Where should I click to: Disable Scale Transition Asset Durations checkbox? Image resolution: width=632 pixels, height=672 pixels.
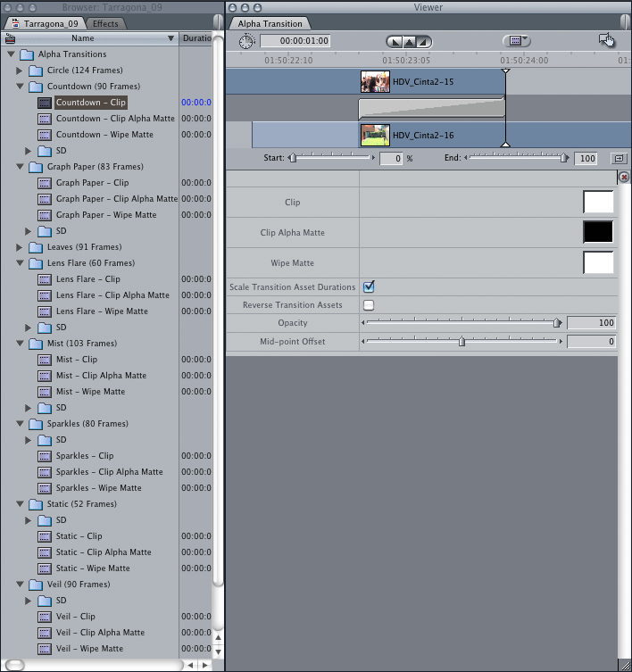(369, 286)
